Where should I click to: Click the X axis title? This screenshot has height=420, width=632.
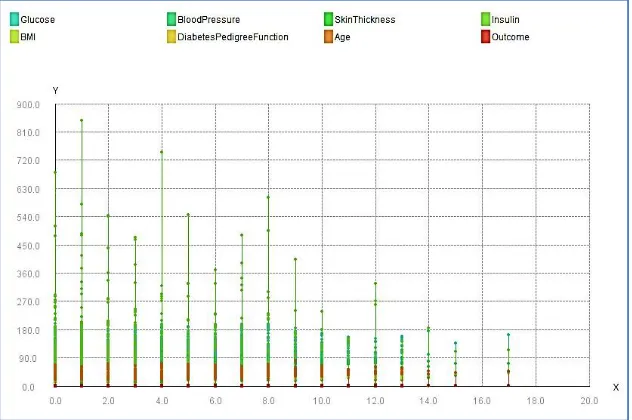click(x=615, y=387)
